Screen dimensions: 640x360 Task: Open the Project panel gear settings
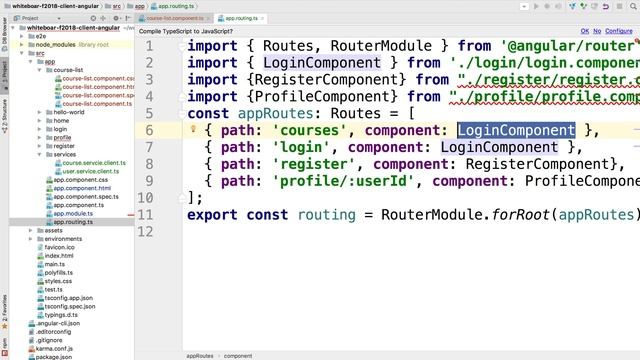point(116,18)
